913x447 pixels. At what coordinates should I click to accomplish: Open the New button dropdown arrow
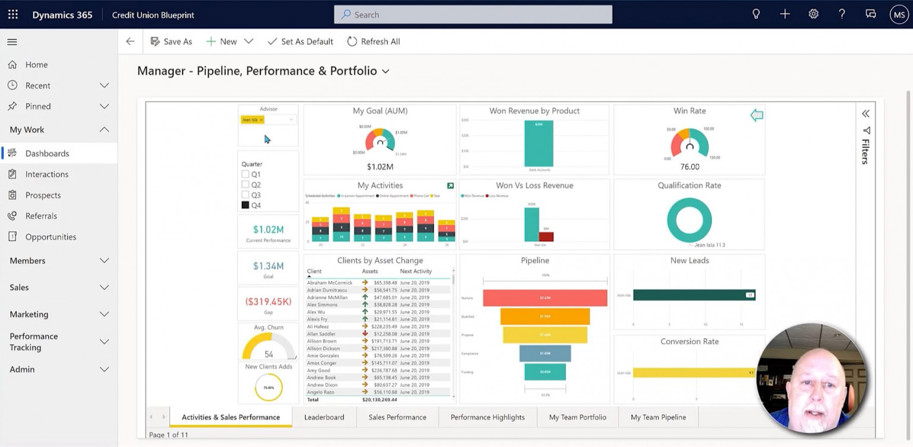tap(249, 42)
